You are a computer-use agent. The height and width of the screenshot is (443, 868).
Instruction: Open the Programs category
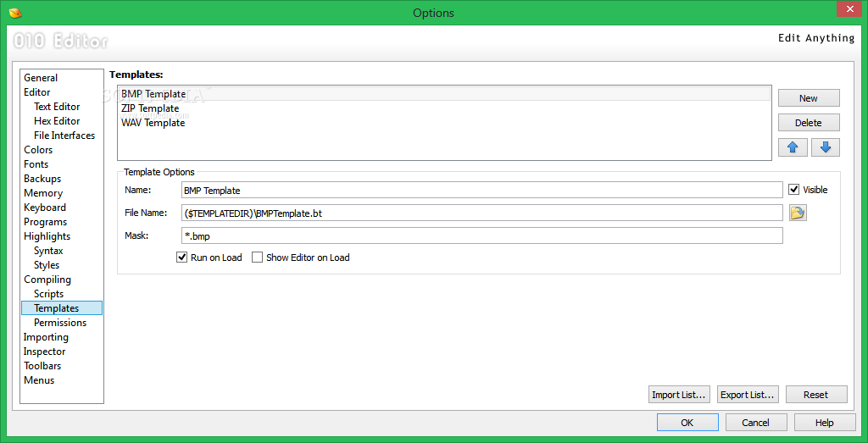click(x=46, y=222)
